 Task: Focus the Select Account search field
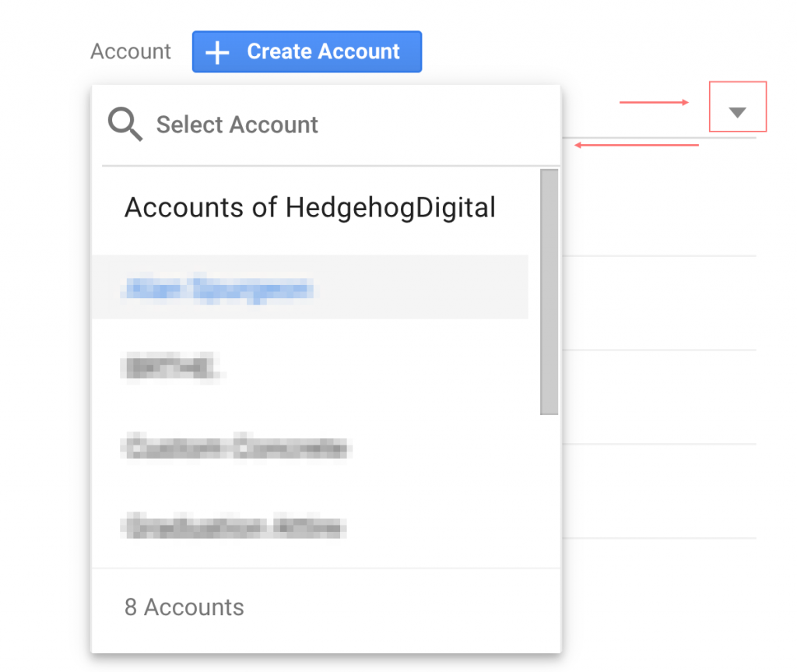(311, 125)
